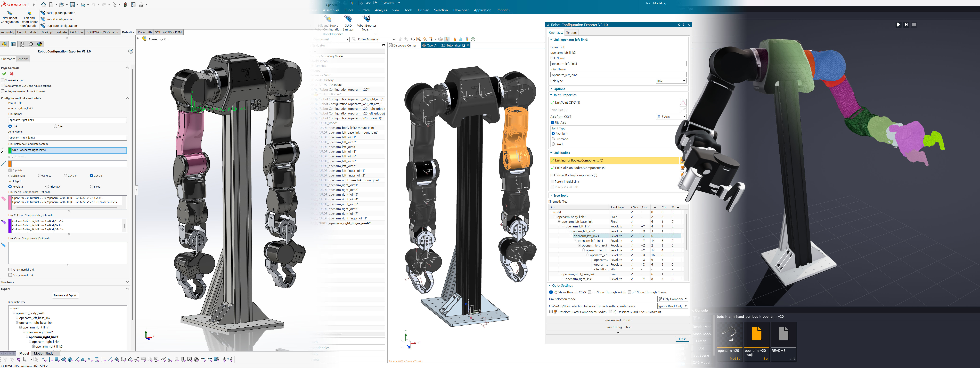Open the Assemblies menu tab in NX
This screenshot has width=980, height=368.
pyautogui.click(x=331, y=10)
